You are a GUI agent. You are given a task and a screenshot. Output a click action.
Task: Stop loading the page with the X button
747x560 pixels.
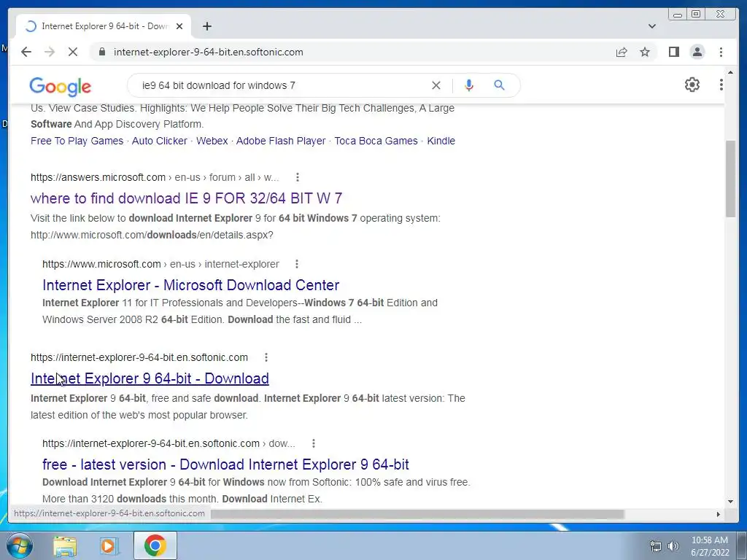pos(73,52)
